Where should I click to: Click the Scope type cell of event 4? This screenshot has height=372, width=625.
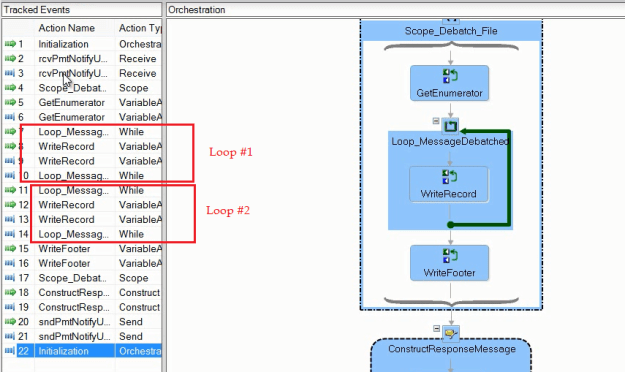point(134,88)
